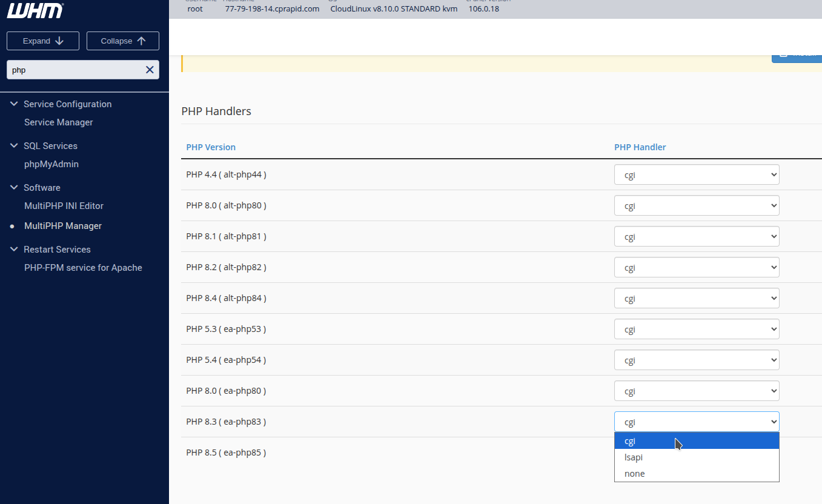Click the WHM logo
Image resolution: width=822 pixels, height=504 pixels.
tap(35, 10)
